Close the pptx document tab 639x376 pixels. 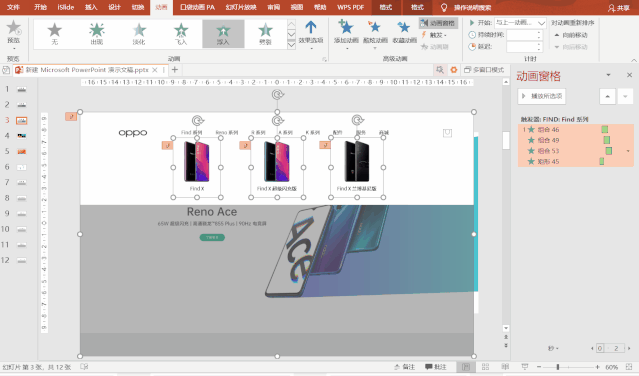click(x=155, y=70)
